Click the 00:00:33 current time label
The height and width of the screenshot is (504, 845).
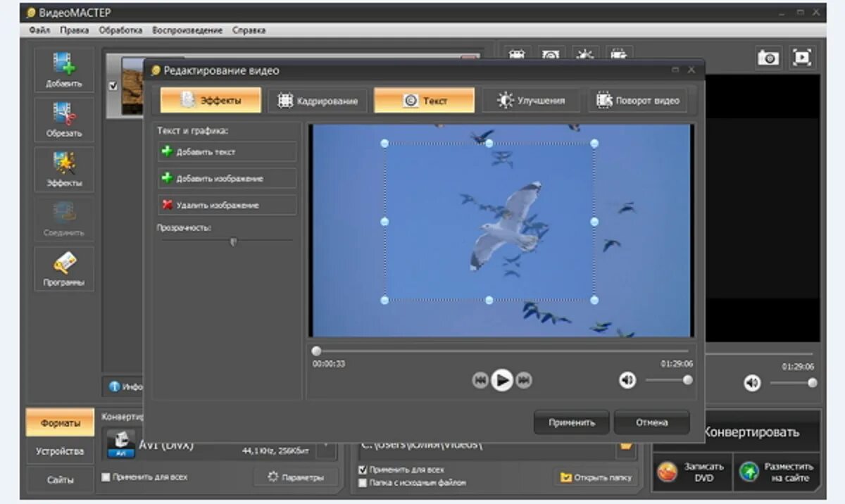tap(329, 364)
